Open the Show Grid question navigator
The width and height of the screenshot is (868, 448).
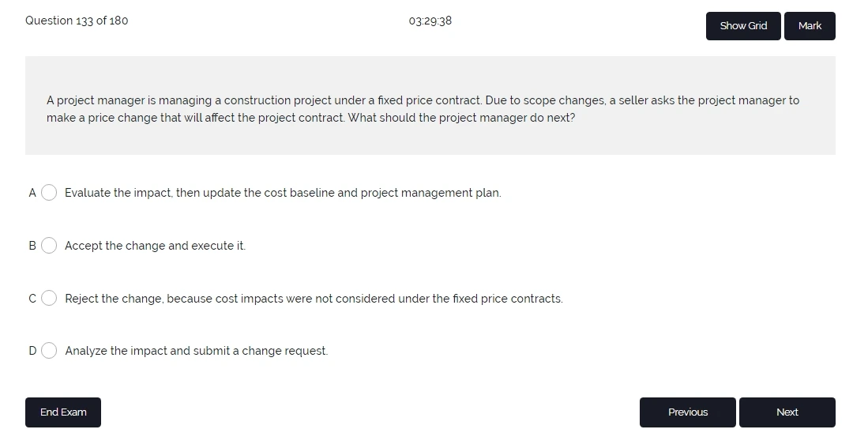743,26
